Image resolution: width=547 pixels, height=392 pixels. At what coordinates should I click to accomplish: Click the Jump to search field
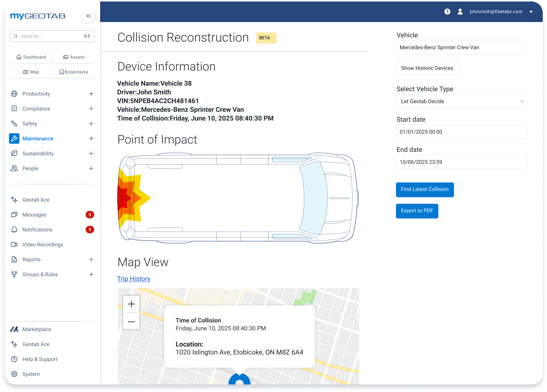52,36
